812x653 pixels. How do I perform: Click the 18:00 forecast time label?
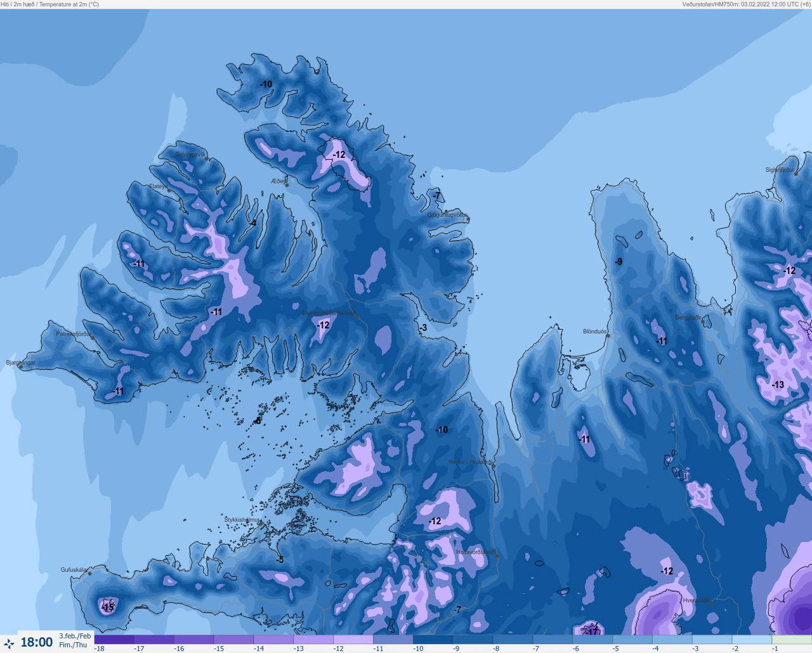[x=37, y=642]
